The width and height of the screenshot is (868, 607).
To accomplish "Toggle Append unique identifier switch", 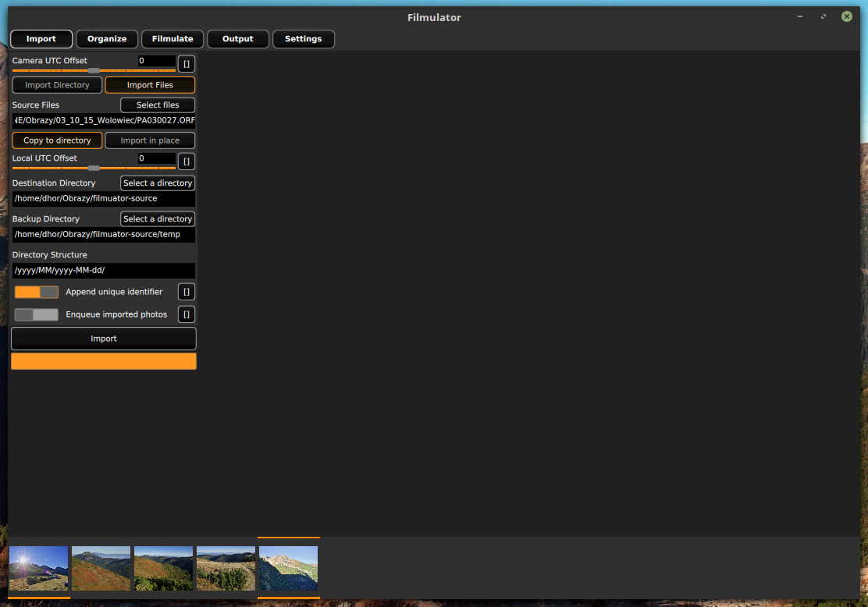I will click(37, 292).
